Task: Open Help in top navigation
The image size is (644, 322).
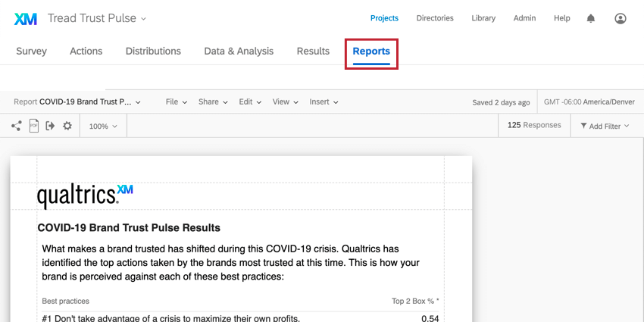Action: click(x=562, y=18)
